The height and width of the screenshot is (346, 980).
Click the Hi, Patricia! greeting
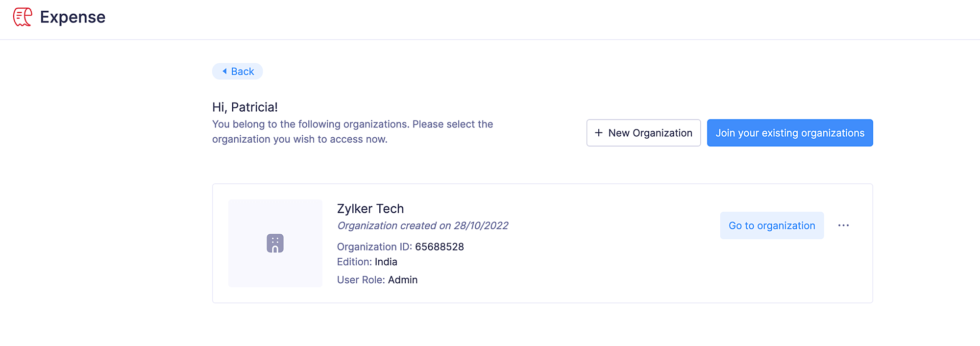point(245,107)
